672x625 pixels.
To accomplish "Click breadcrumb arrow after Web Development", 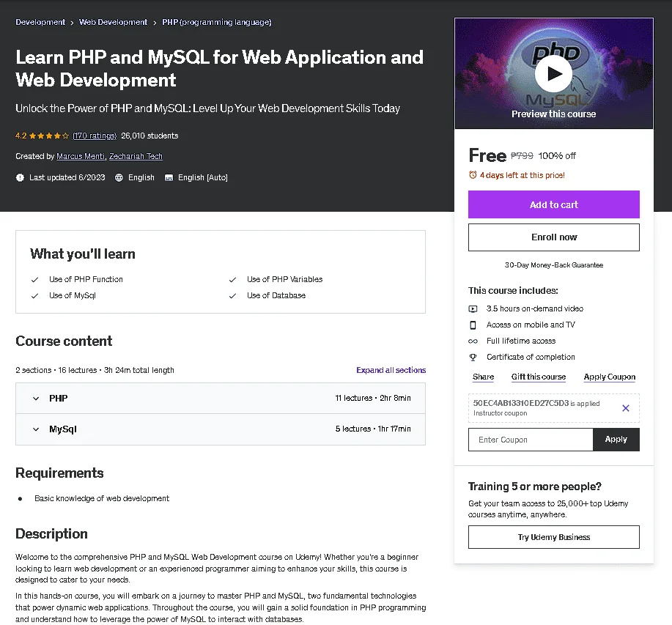I will pyautogui.click(x=155, y=23).
